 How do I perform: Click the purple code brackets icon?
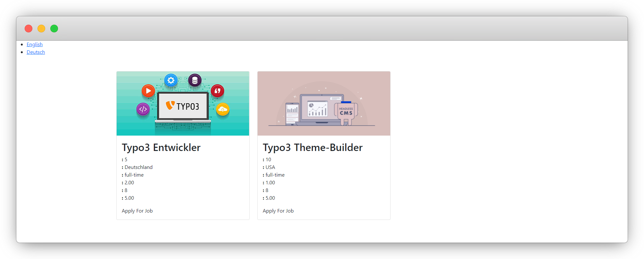[x=143, y=109]
